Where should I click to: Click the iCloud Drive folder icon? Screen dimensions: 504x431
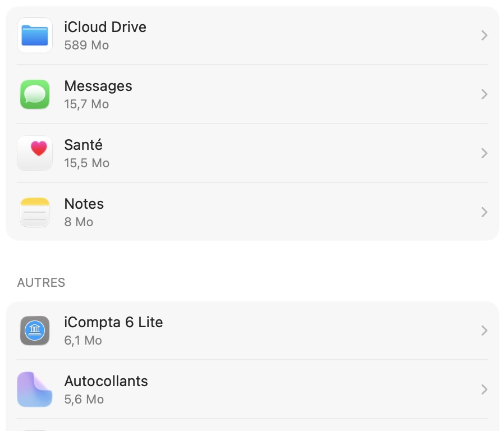(35, 35)
